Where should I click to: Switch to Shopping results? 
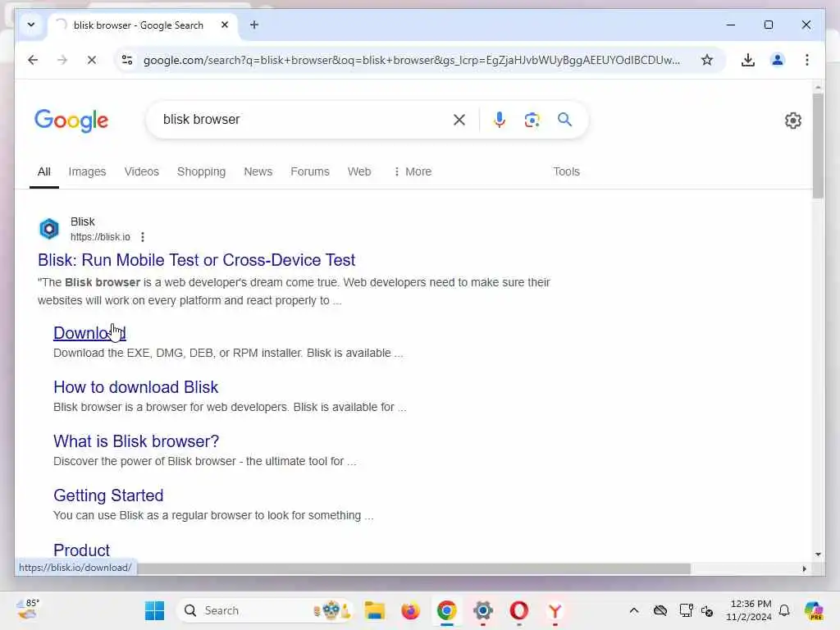tap(202, 171)
